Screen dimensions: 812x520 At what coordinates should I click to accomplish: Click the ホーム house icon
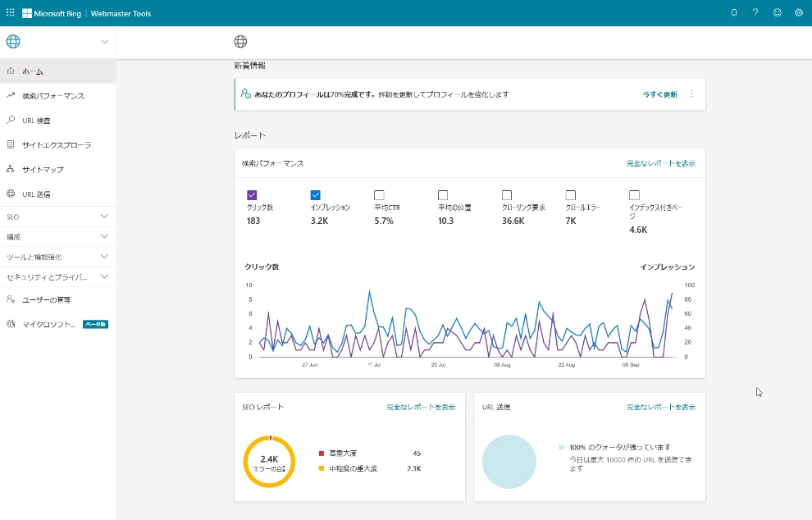pos(11,71)
